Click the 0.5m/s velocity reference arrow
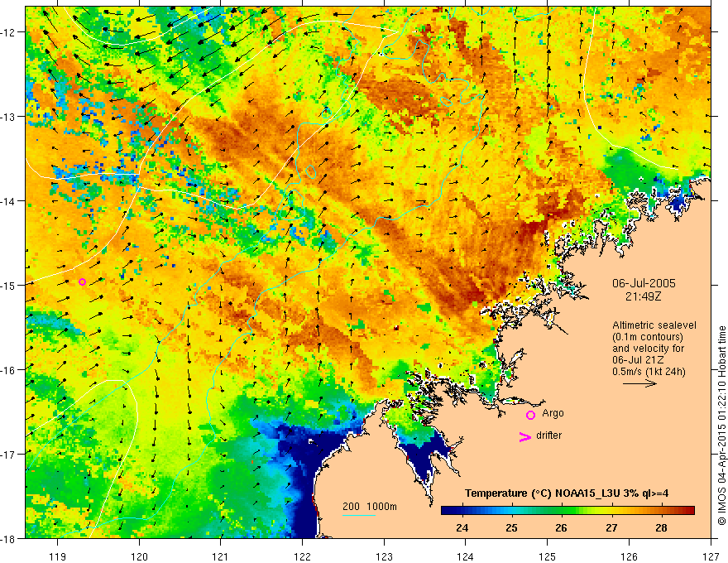 pos(639,383)
